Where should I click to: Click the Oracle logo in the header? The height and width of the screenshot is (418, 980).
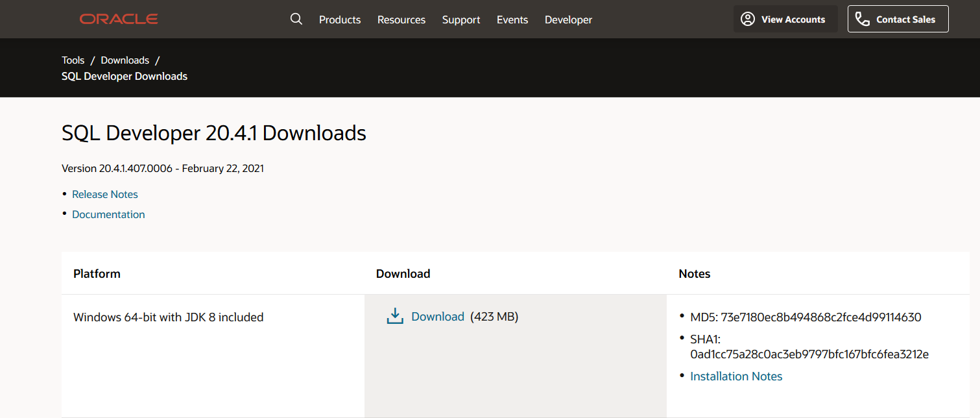click(118, 19)
